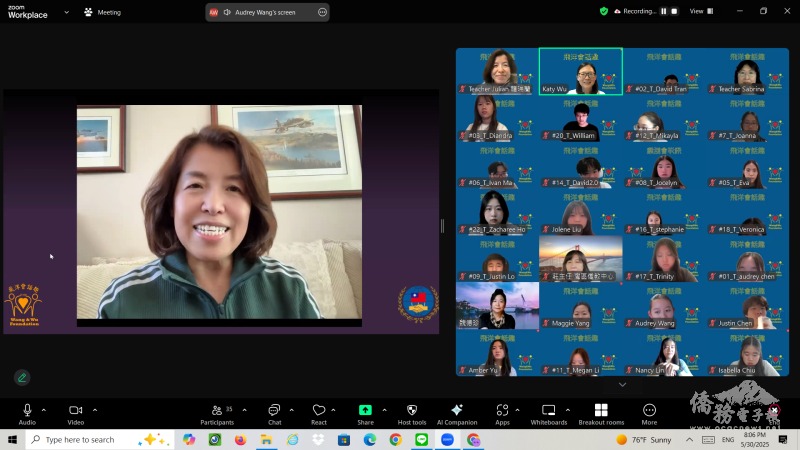Open the Chat panel
Viewport: 800px width, 450px height.
tap(274, 411)
